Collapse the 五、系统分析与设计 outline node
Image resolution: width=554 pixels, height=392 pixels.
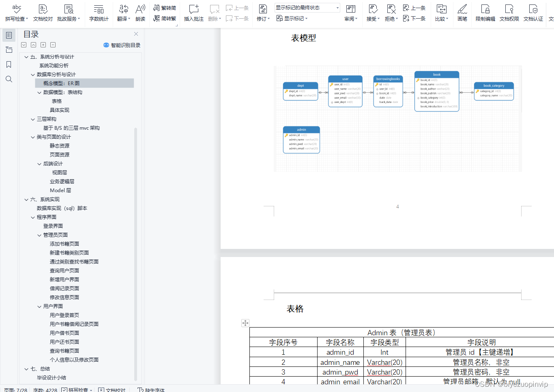pos(26,57)
